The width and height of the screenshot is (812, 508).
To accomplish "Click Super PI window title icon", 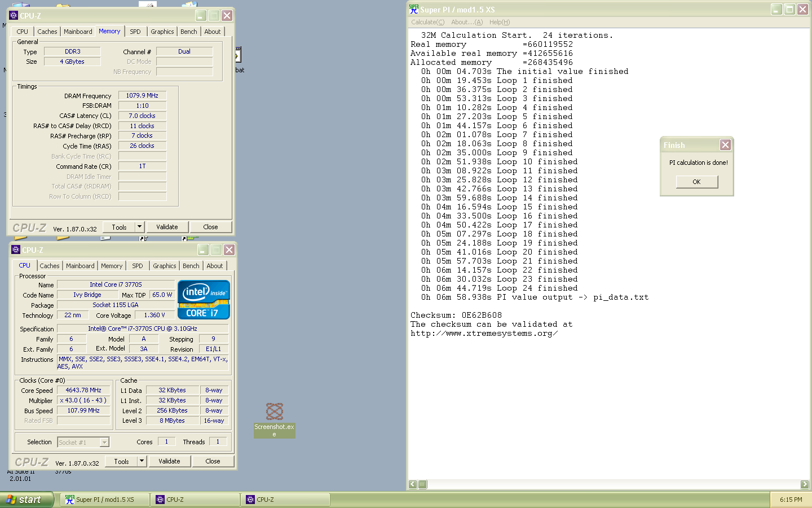I will point(414,9).
